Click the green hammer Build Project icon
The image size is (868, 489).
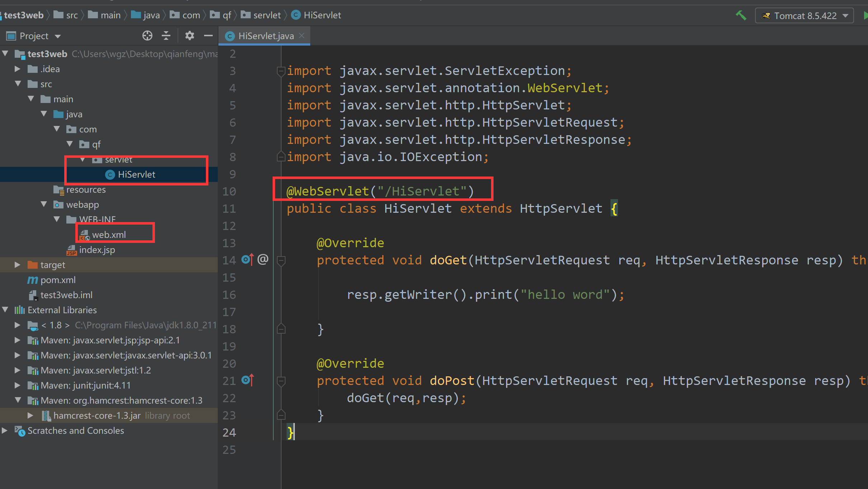(741, 15)
